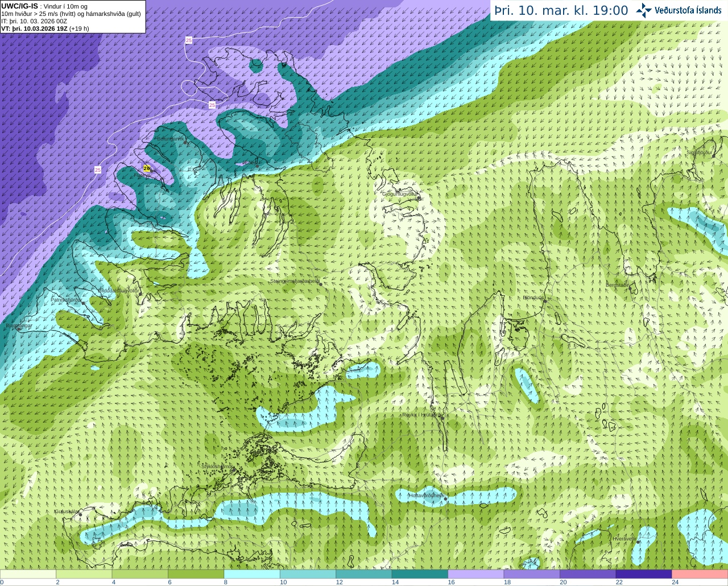Select the 6–8 m/s legend color swatch

click(196, 574)
